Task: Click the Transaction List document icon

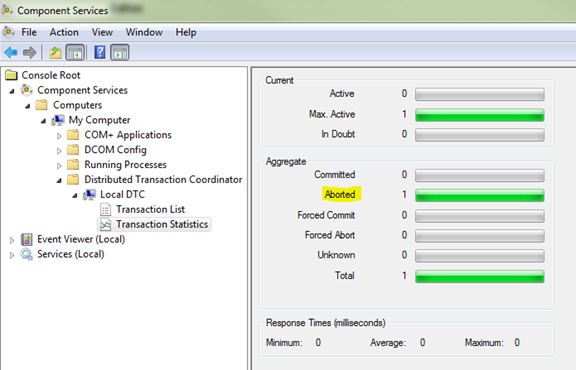Action: point(105,210)
